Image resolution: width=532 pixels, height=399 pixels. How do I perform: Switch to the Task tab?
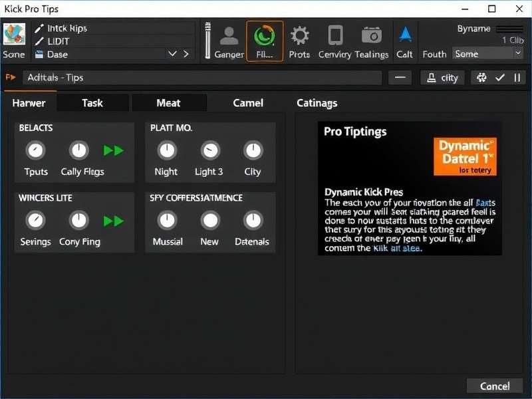pyautogui.click(x=92, y=103)
